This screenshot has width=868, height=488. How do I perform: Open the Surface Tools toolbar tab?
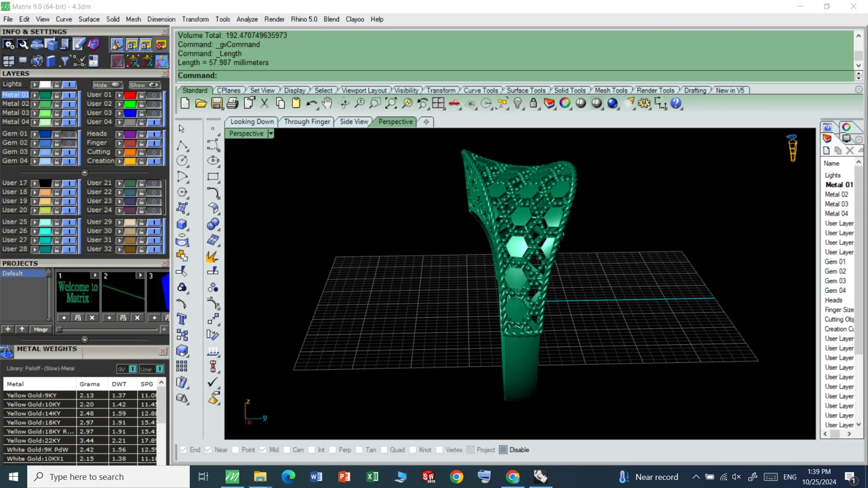click(x=526, y=91)
